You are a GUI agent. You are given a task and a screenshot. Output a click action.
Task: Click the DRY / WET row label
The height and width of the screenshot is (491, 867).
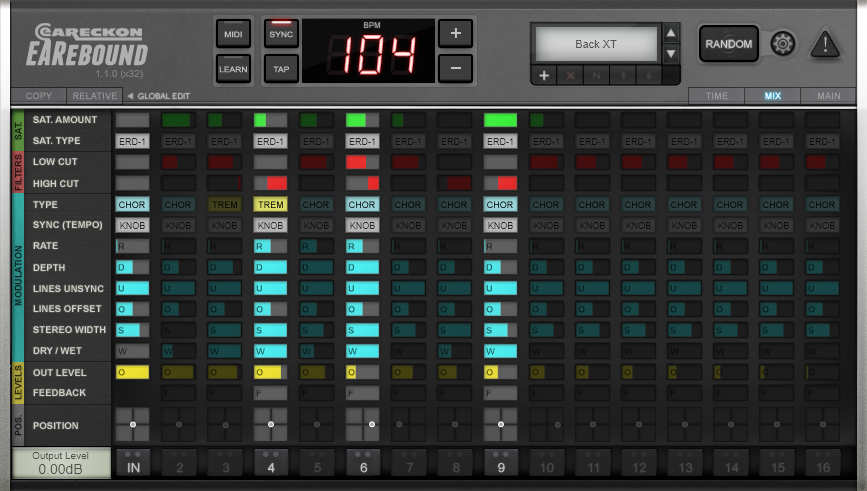(x=57, y=351)
